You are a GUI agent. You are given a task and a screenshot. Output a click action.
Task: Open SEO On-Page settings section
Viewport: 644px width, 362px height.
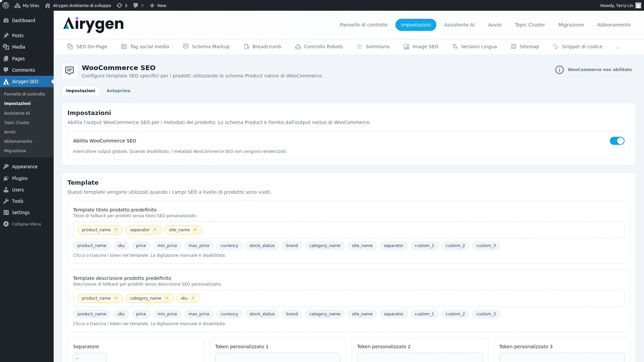pyautogui.click(x=87, y=47)
